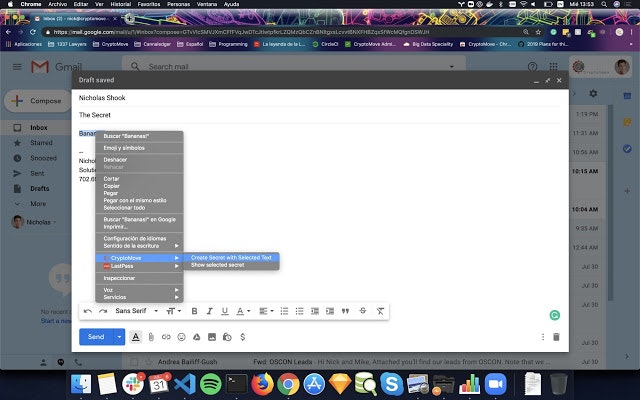This screenshot has height=400, width=640.
Task: Open more send options arrow
Action: tap(119, 337)
